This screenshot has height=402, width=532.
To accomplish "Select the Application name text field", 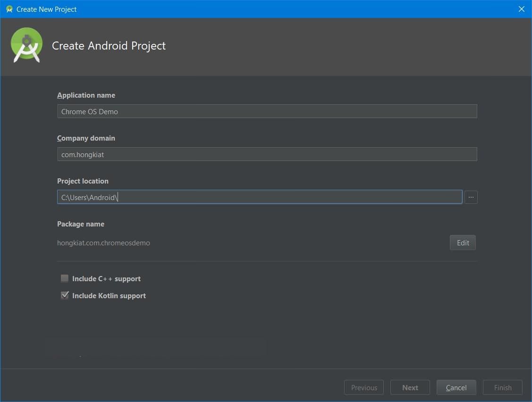I will tap(267, 111).
